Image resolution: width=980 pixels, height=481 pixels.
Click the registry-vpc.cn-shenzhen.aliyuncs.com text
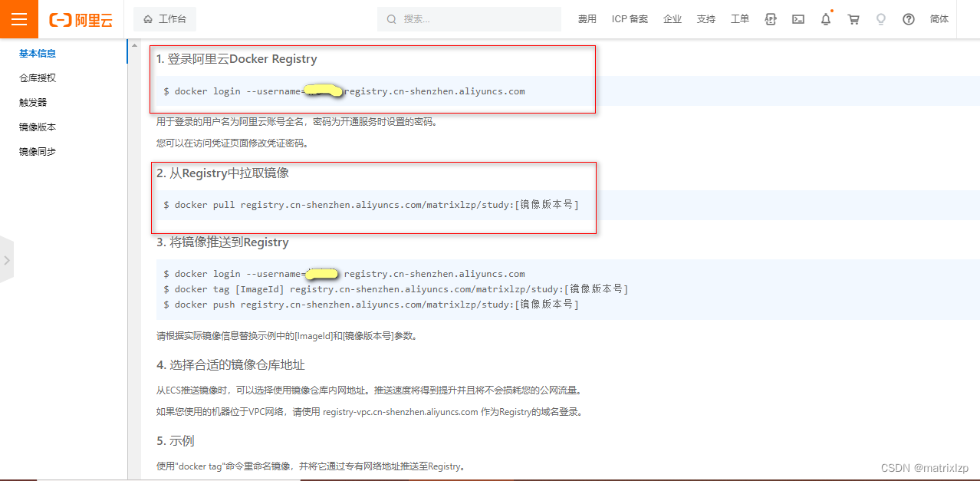[x=400, y=412]
